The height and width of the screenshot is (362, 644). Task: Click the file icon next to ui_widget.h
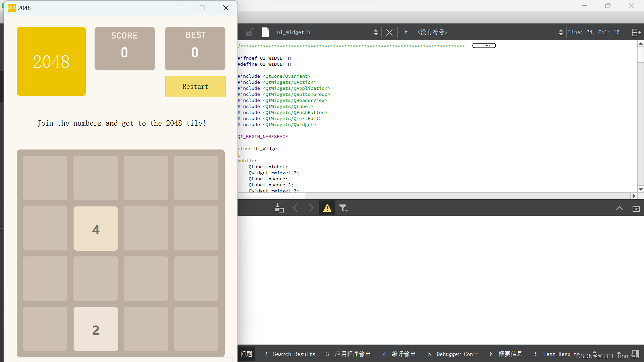(265, 32)
